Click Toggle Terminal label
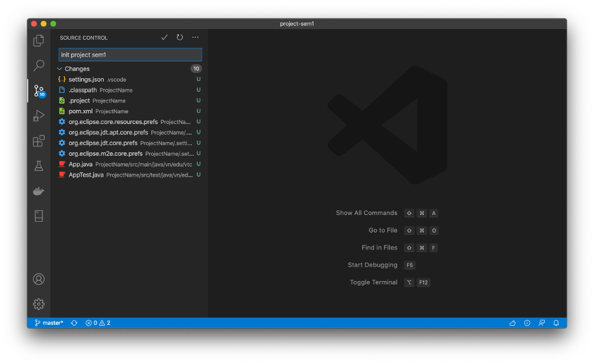Image resolution: width=594 pixels, height=364 pixels. point(373,282)
